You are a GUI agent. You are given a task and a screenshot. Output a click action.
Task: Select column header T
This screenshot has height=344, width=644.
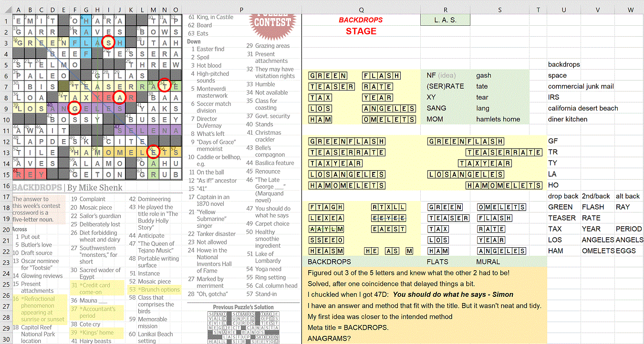click(538, 10)
